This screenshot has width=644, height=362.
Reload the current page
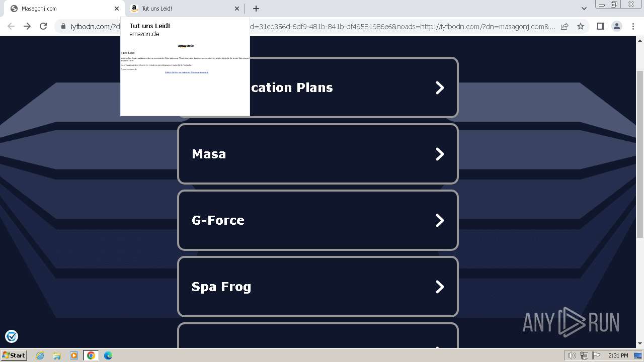point(43,26)
